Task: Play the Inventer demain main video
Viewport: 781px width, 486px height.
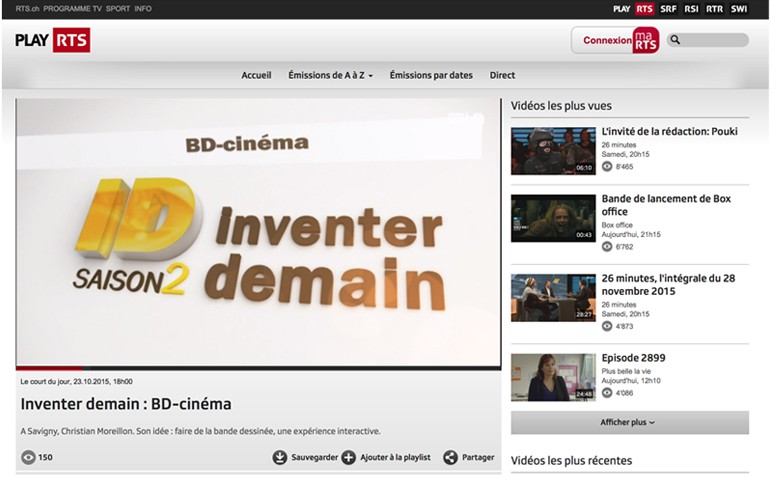Action: [x=258, y=232]
